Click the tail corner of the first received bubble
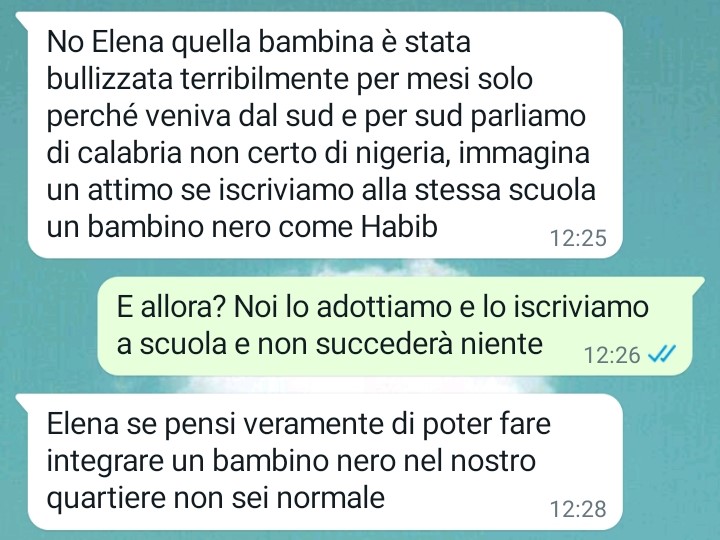This screenshot has width=720, height=540. (22, 18)
